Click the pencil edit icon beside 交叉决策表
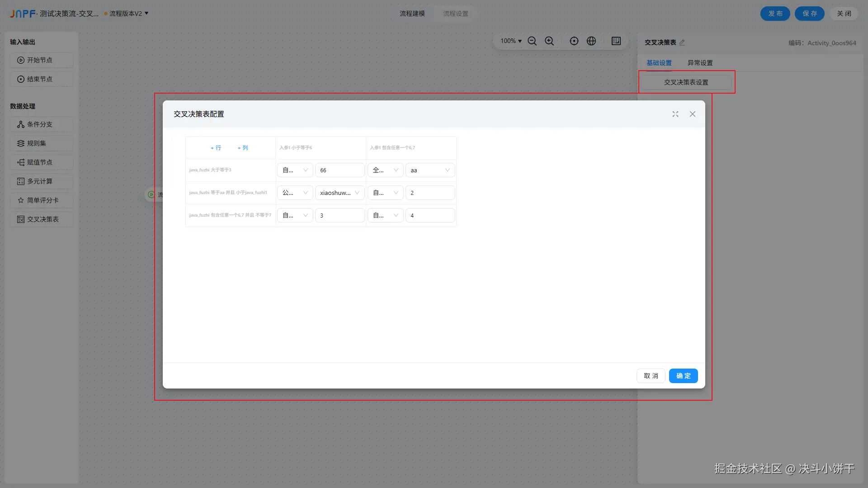Screen dimensions: 868x488 682,43
